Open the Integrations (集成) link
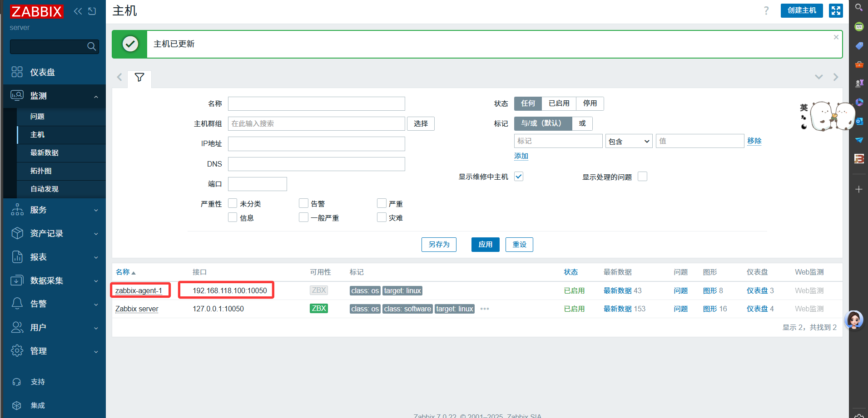868x418 pixels. tap(38, 406)
